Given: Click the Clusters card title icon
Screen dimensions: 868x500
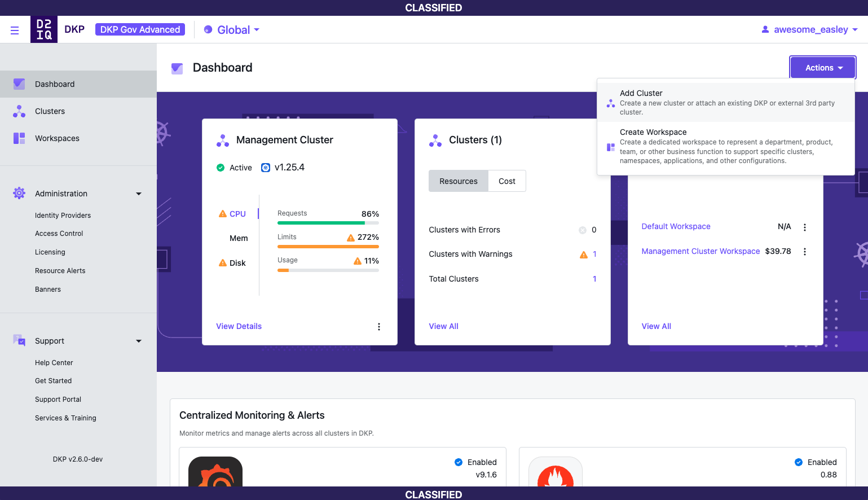Looking at the screenshot, I should tap(435, 141).
